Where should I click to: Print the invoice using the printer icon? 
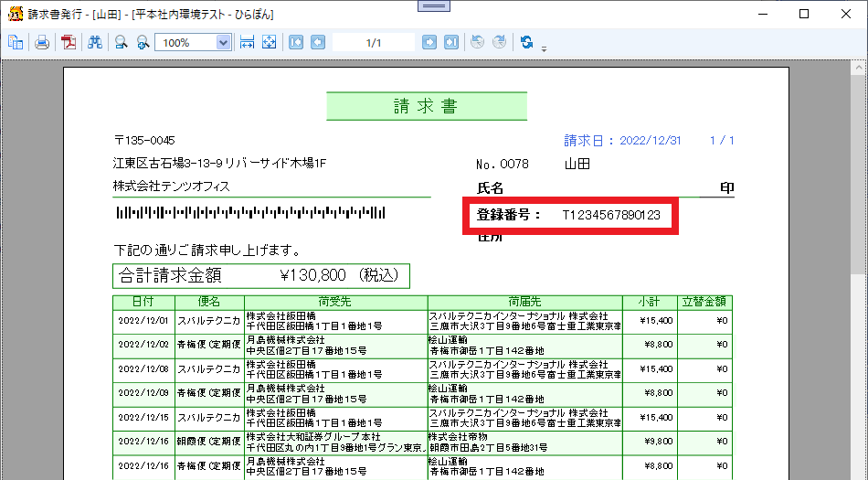point(42,42)
